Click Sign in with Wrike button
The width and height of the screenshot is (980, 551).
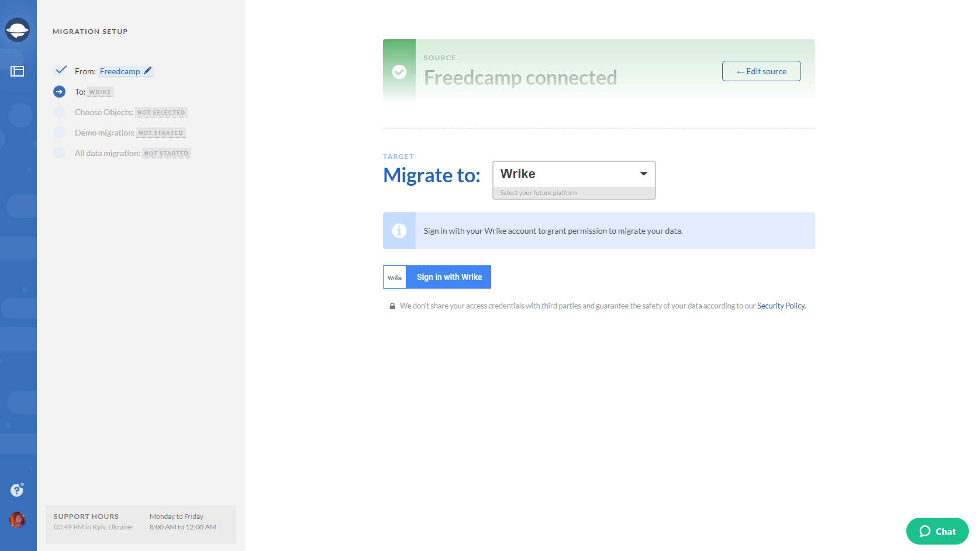coord(437,277)
